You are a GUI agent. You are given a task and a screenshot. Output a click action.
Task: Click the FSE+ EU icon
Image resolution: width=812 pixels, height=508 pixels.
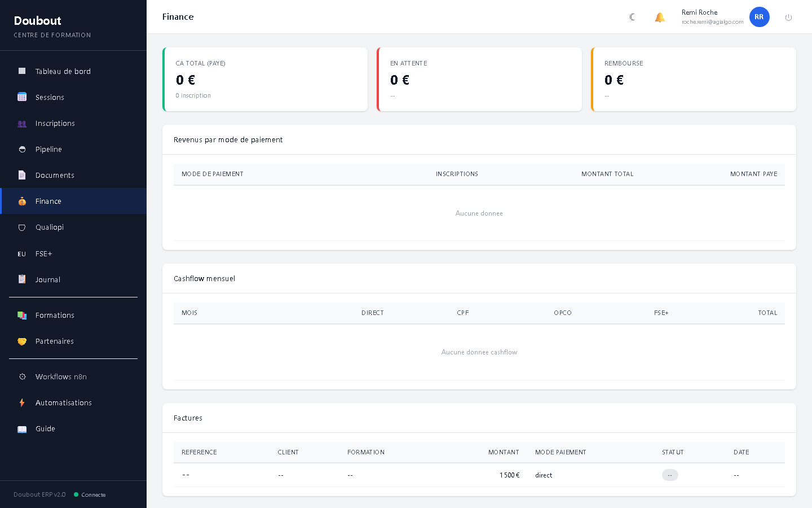click(21, 253)
